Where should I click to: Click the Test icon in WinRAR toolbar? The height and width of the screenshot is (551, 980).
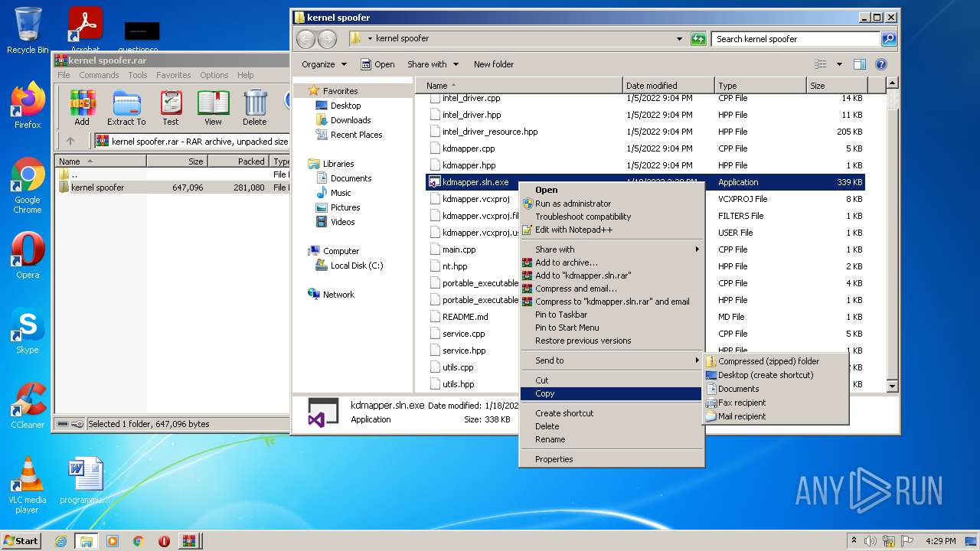tap(171, 107)
